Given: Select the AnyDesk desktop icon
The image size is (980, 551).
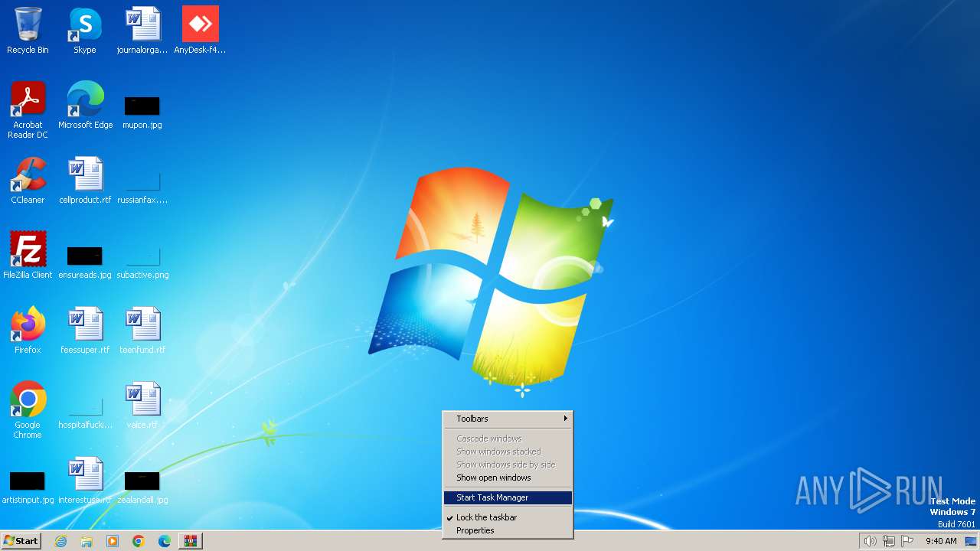Looking at the screenshot, I should point(200,31).
